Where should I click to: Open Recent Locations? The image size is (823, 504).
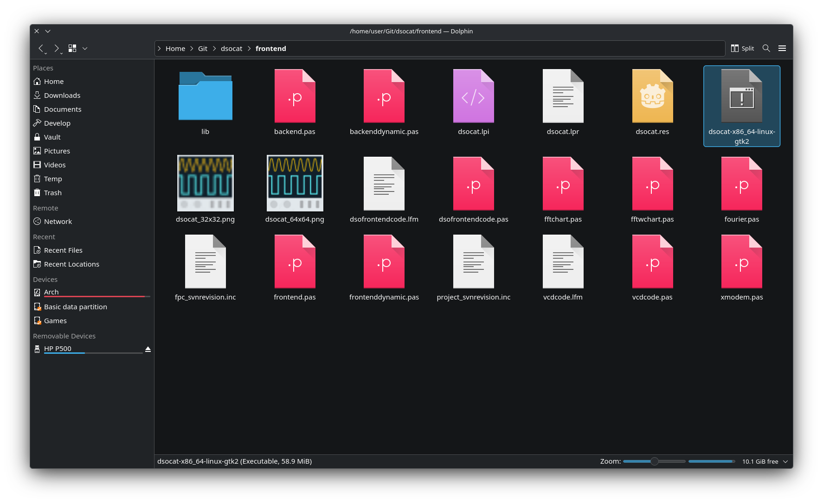click(92, 264)
